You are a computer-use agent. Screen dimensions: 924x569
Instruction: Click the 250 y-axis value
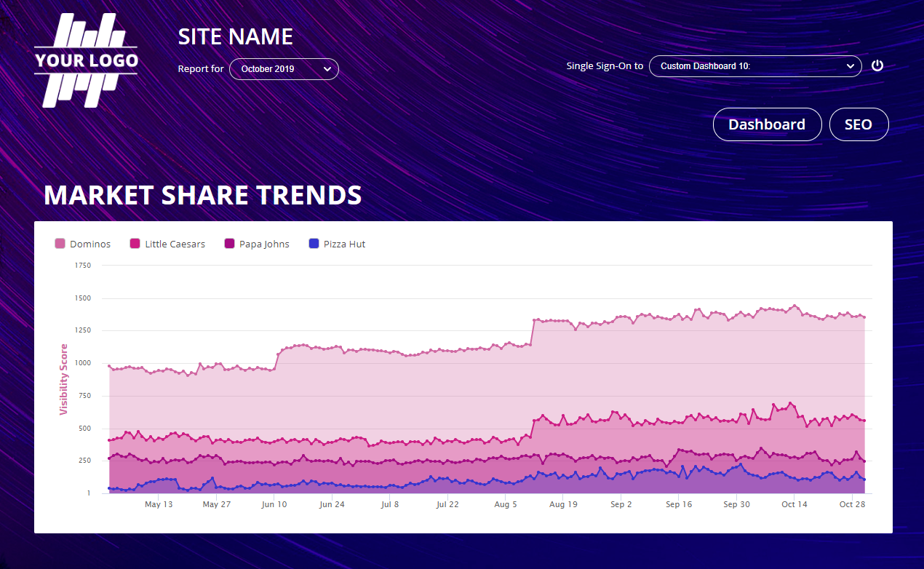point(84,461)
